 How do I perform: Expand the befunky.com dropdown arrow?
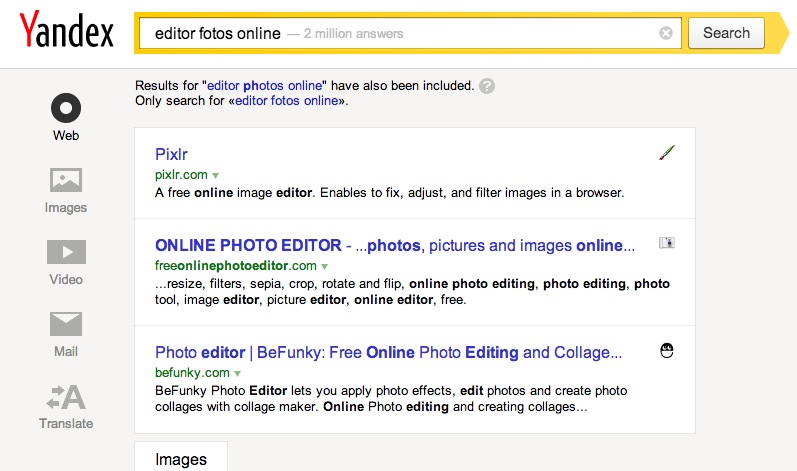coord(238,373)
